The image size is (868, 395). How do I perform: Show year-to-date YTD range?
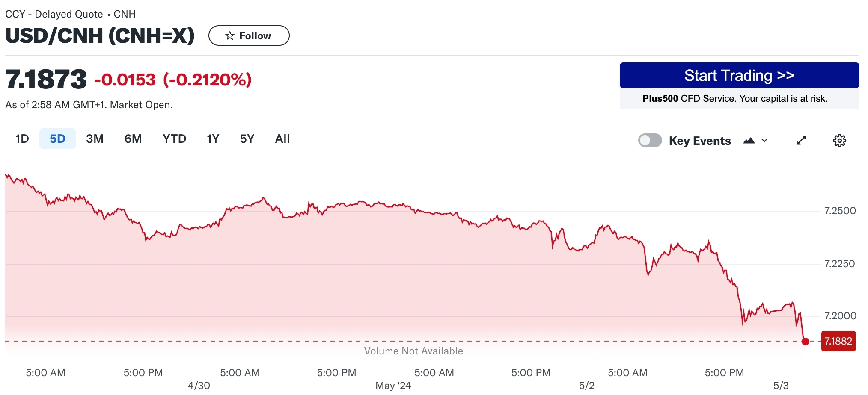174,139
